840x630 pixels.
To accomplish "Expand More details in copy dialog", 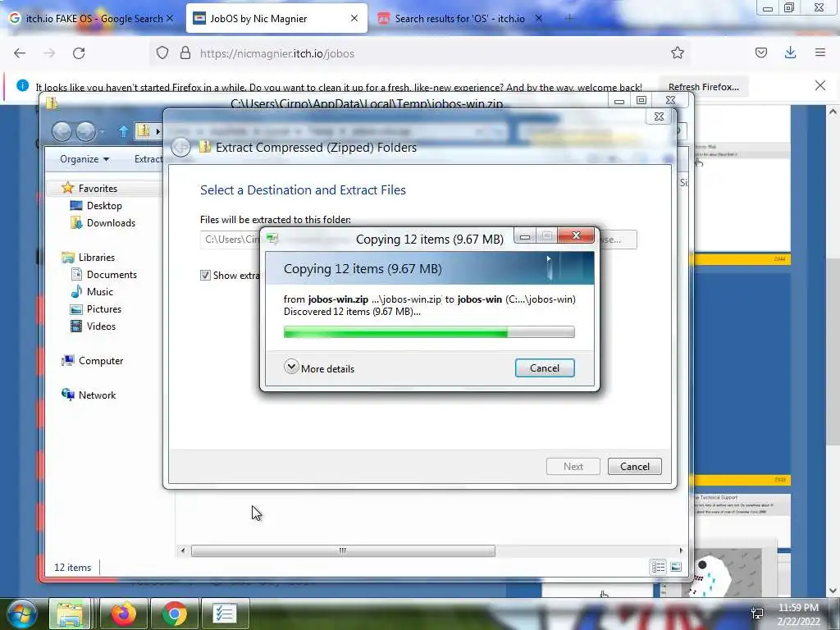I will click(x=319, y=368).
